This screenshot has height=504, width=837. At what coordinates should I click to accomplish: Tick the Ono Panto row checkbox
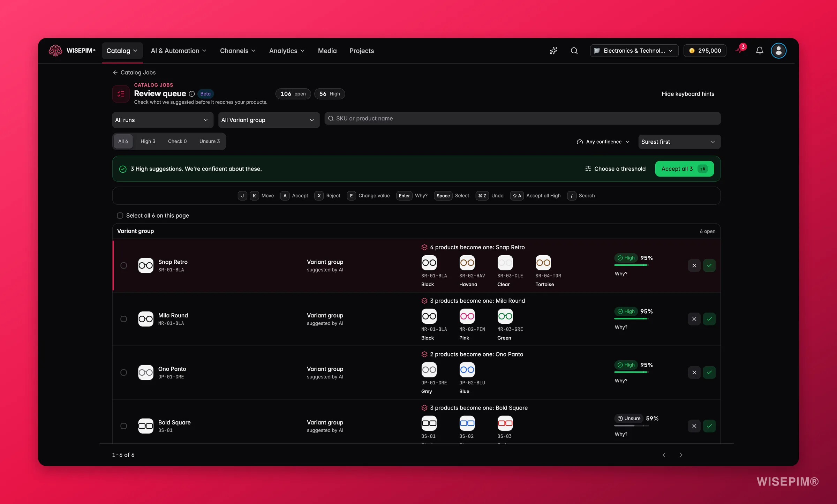point(123,373)
